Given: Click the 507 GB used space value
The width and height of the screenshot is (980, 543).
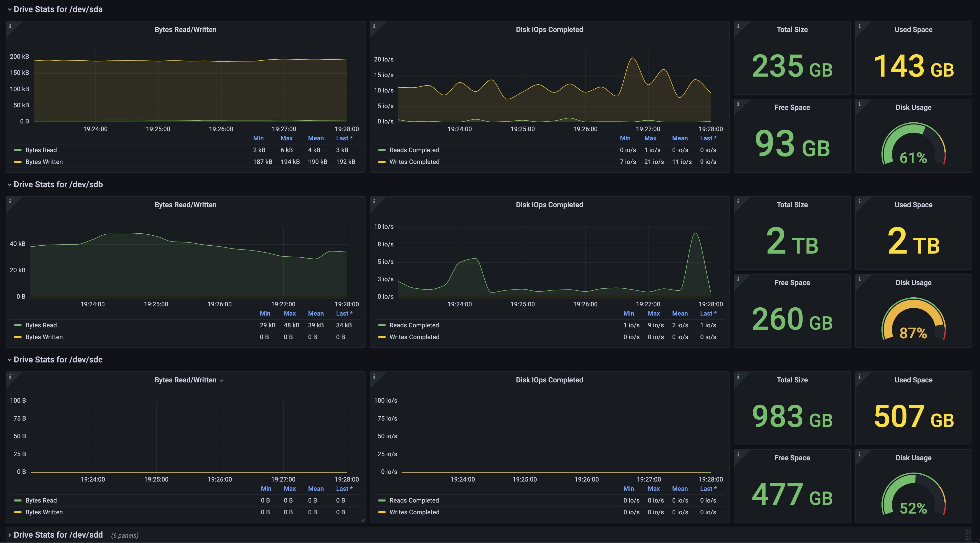Looking at the screenshot, I should tap(914, 416).
